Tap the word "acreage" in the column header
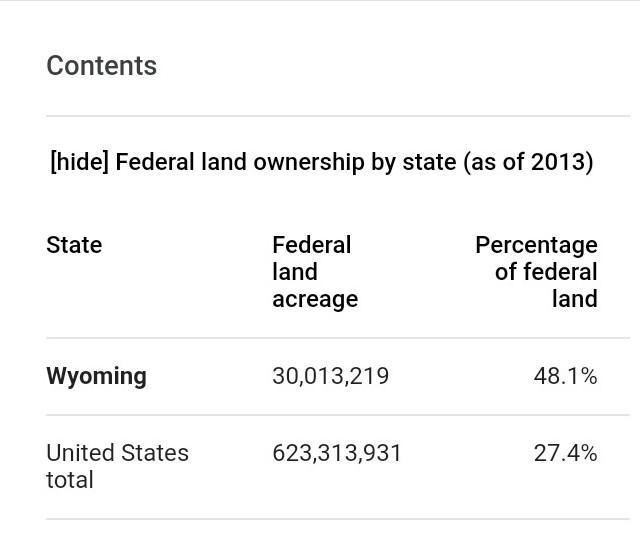 [314, 299]
